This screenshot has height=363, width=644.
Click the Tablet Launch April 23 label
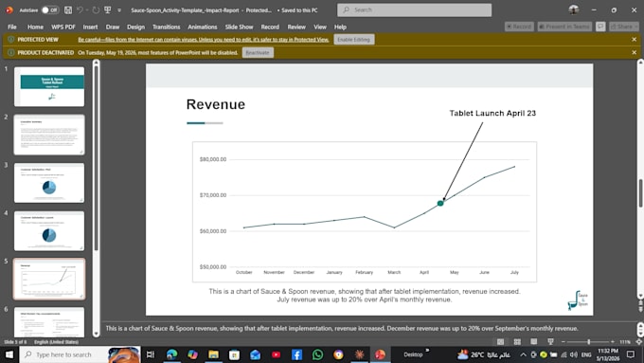point(492,113)
